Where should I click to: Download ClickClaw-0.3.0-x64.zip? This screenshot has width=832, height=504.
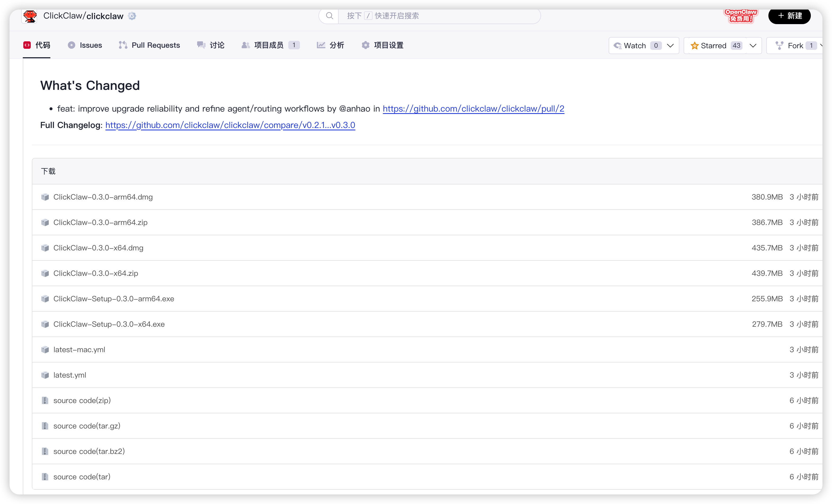[x=96, y=273]
